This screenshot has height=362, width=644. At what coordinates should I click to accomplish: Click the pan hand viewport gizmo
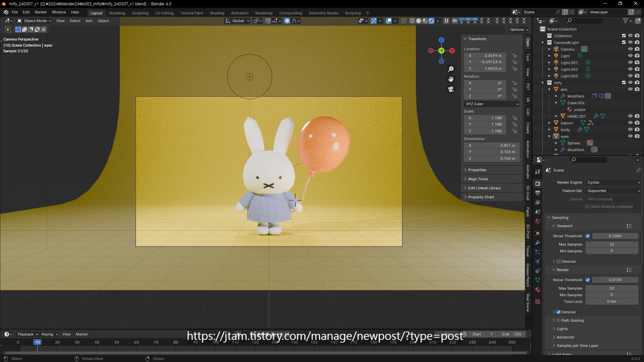click(451, 79)
